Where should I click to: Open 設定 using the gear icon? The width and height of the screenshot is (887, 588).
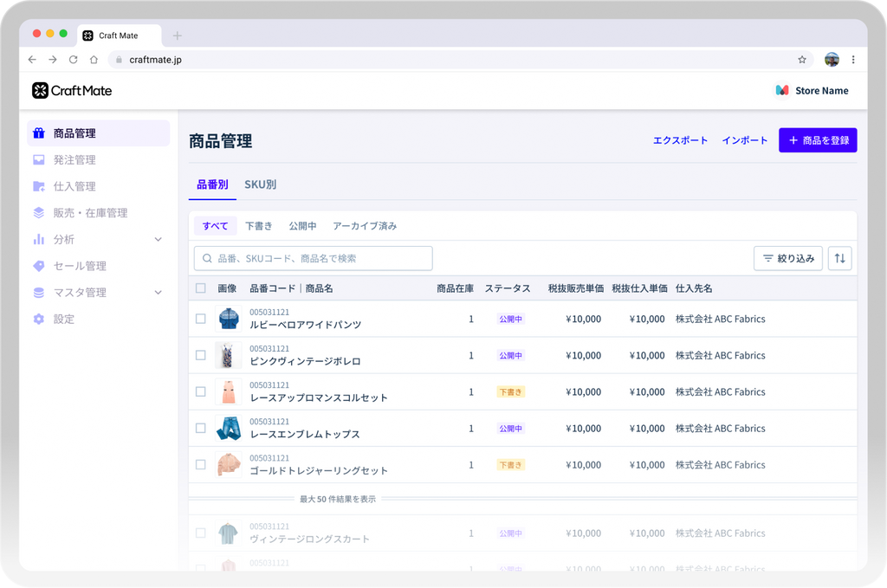38,319
